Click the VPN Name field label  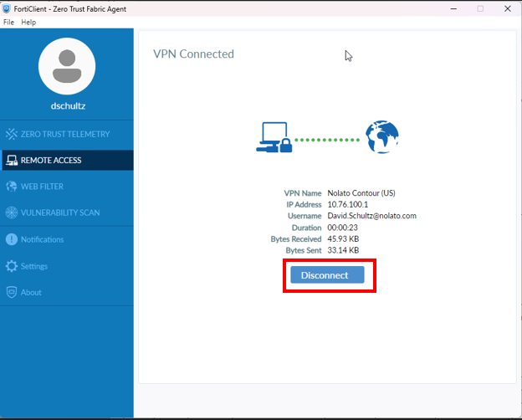pos(303,193)
